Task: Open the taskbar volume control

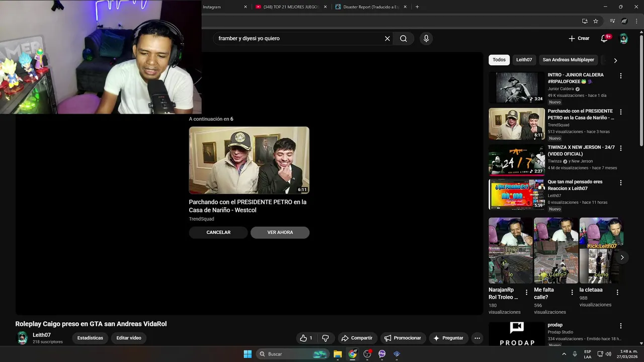Action: (608, 354)
